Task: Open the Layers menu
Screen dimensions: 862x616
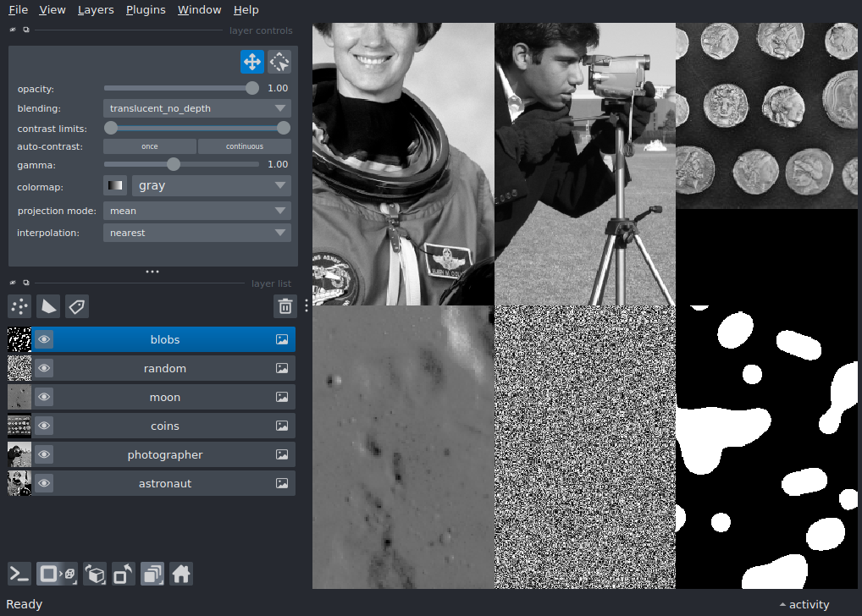Action: [x=96, y=10]
